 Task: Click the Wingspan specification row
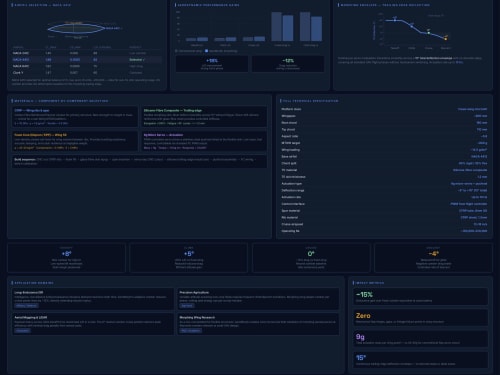point(384,116)
